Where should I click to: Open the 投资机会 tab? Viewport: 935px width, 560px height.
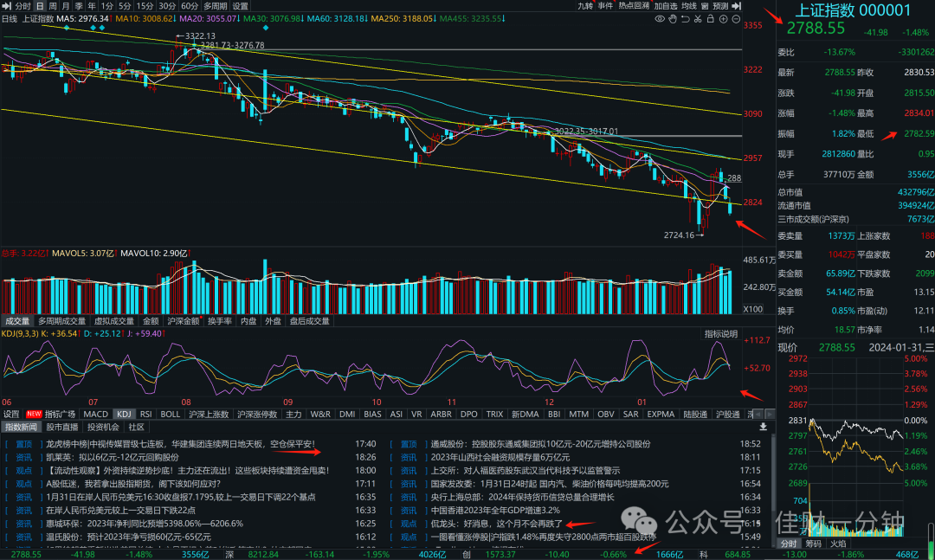(x=102, y=427)
